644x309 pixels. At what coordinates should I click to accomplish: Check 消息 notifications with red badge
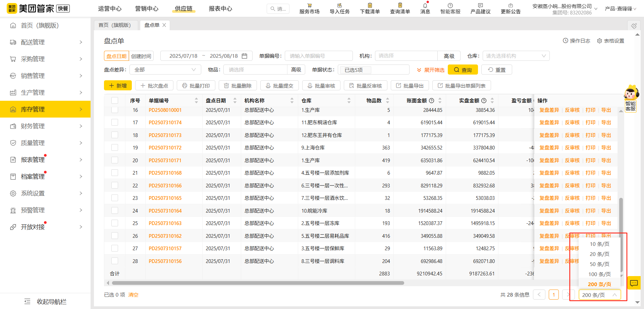point(425,8)
